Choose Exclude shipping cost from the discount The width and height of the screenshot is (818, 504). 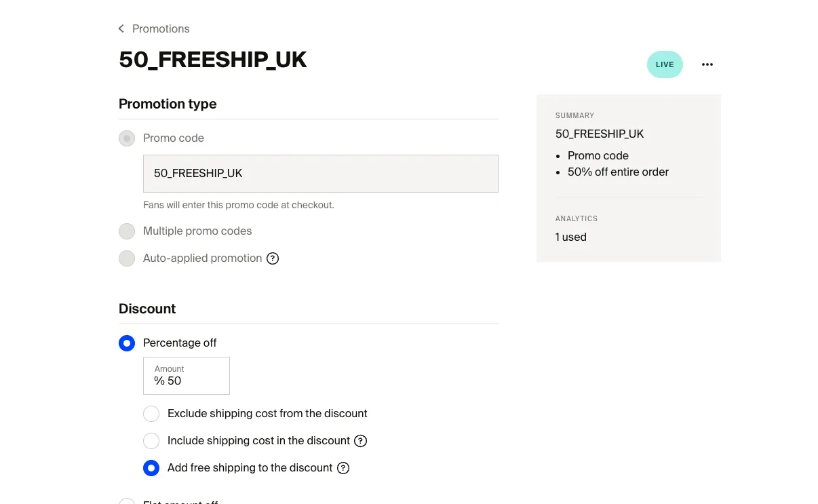pos(151,414)
